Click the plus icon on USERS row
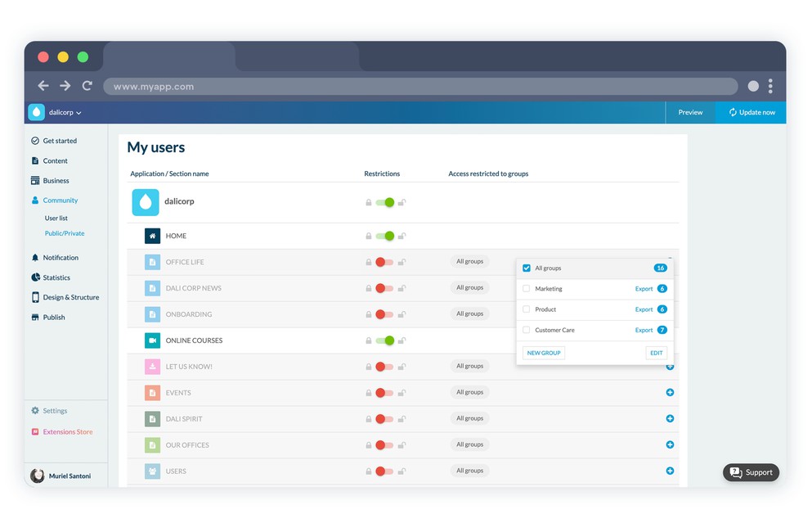Screen dimensions: 812x532 [670, 471]
